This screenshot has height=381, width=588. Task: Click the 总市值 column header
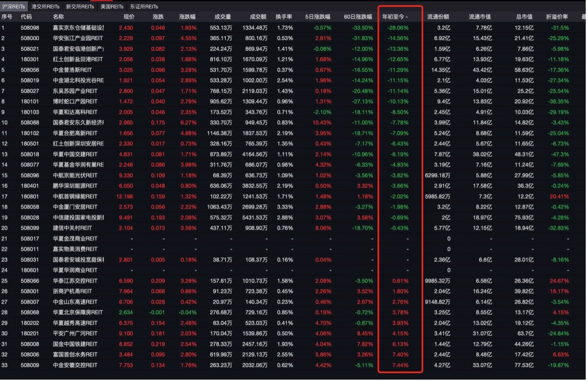click(524, 17)
